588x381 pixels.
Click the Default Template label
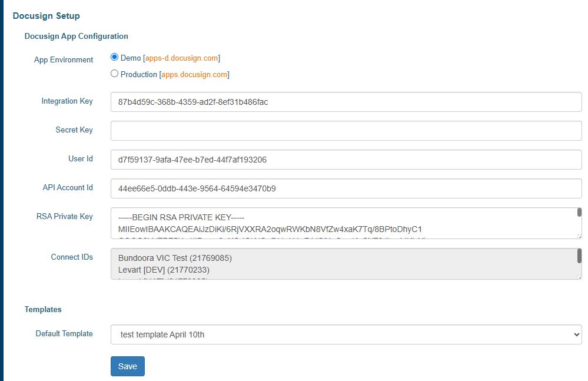[64, 334]
